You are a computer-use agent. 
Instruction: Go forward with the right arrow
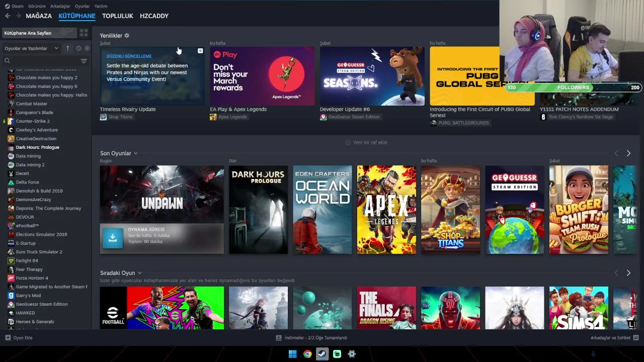tap(18, 16)
